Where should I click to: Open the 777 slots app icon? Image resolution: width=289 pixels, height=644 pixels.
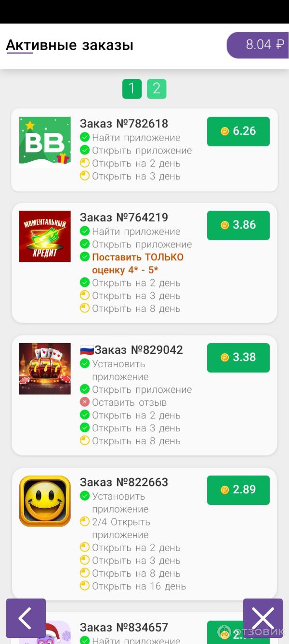point(45,369)
